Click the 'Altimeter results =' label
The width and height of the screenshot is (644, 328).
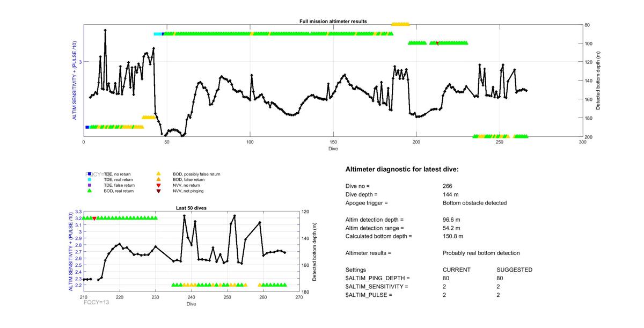tap(368, 253)
